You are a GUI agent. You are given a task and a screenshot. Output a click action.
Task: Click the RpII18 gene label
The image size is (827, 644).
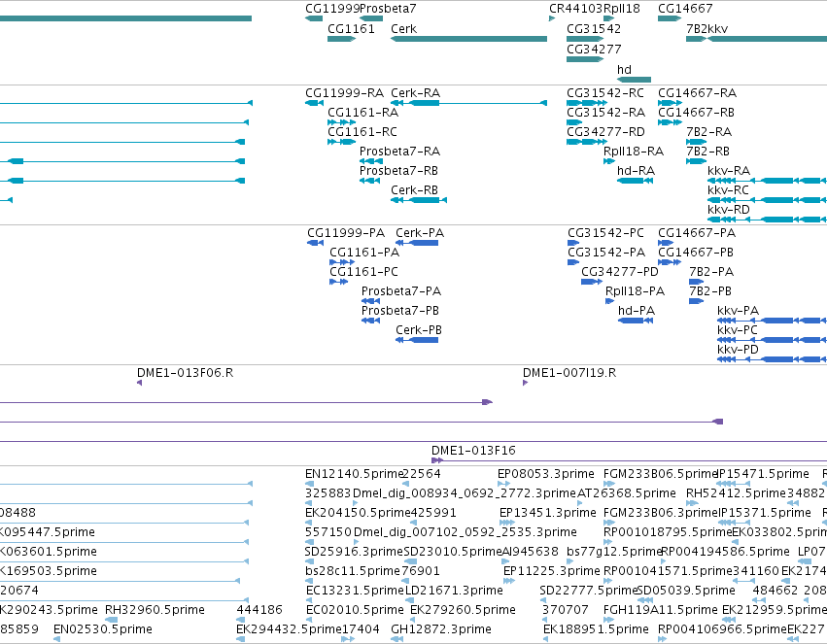click(622, 9)
